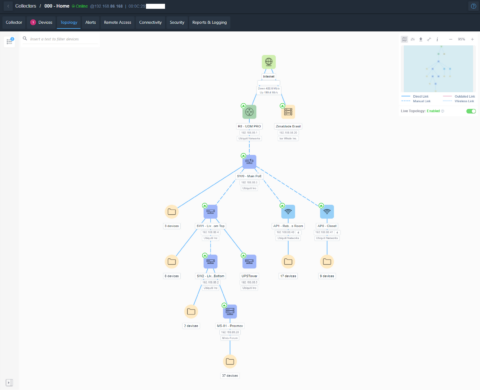Disable the Live Topology switch

point(471,111)
